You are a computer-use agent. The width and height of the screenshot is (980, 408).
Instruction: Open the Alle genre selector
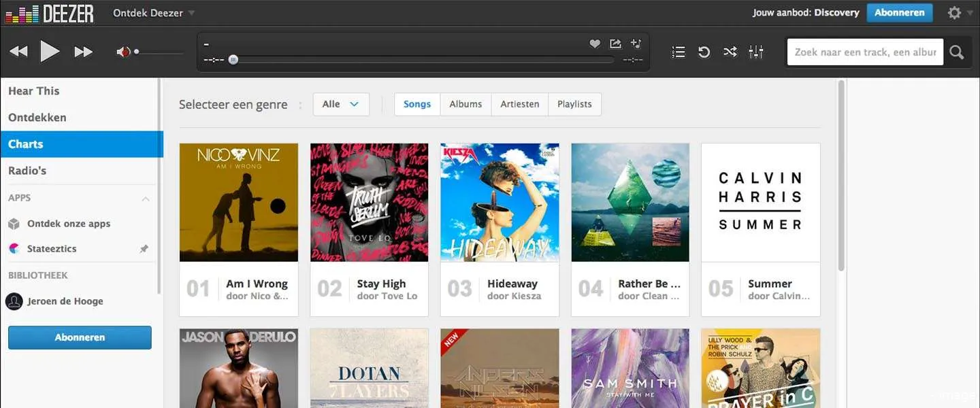tap(340, 104)
